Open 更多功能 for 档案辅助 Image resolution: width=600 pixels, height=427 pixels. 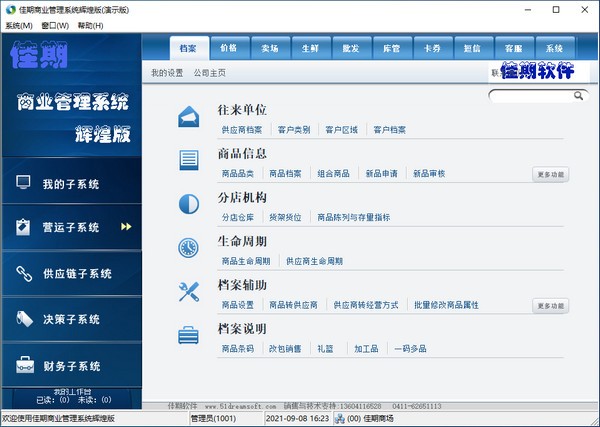pyautogui.click(x=551, y=305)
